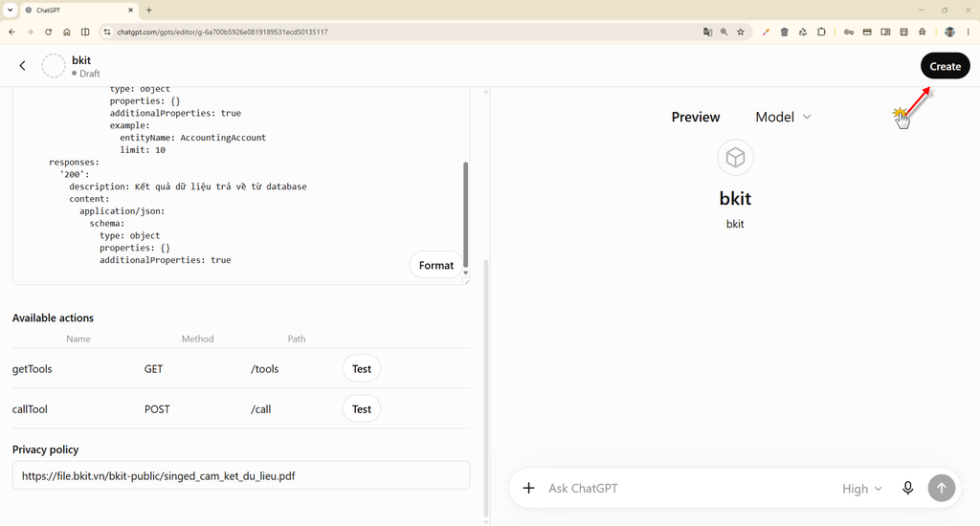Translate this page icon
The width and height of the screenshot is (980, 526).
click(707, 32)
